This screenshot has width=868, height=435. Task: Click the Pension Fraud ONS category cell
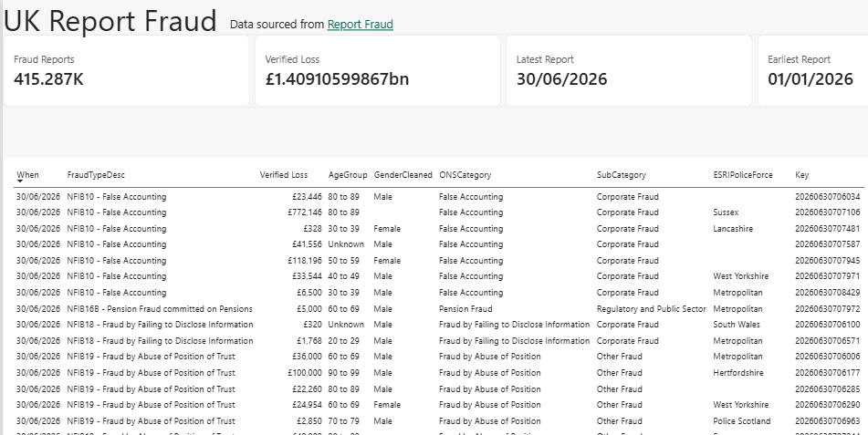pyautogui.click(x=465, y=309)
